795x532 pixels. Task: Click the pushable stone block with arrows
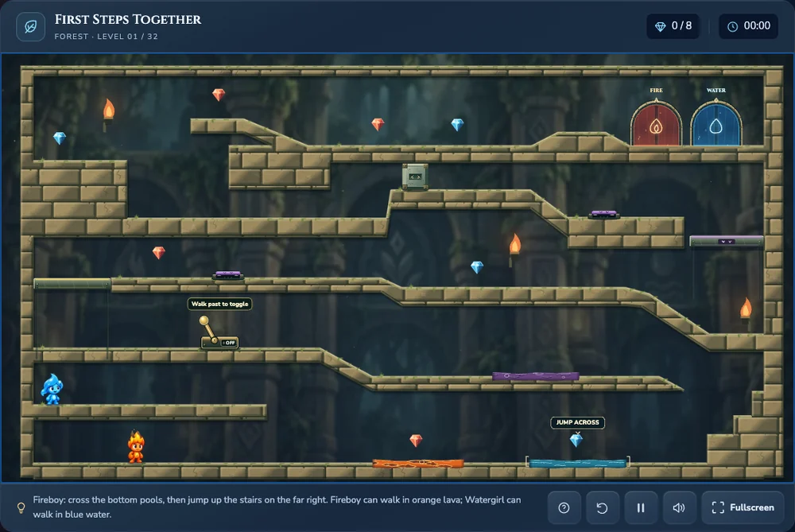pos(415,177)
